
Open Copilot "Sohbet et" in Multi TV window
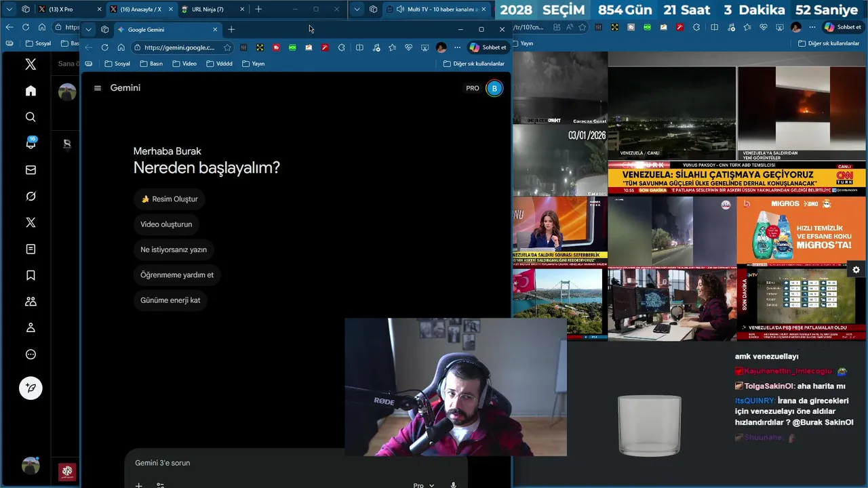click(843, 27)
